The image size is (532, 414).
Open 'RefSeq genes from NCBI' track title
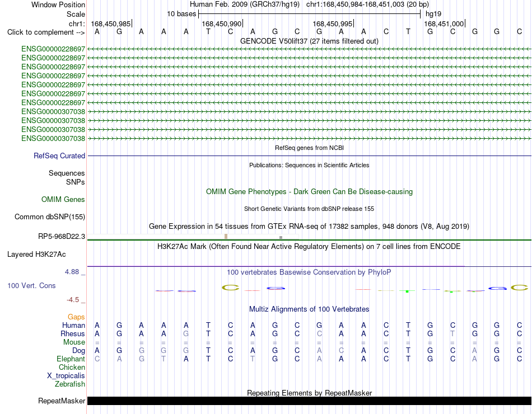coord(309,148)
